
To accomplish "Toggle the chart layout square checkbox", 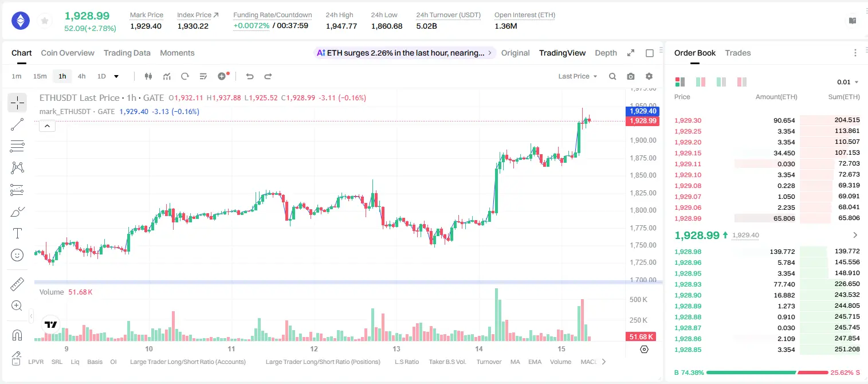I will (x=650, y=53).
